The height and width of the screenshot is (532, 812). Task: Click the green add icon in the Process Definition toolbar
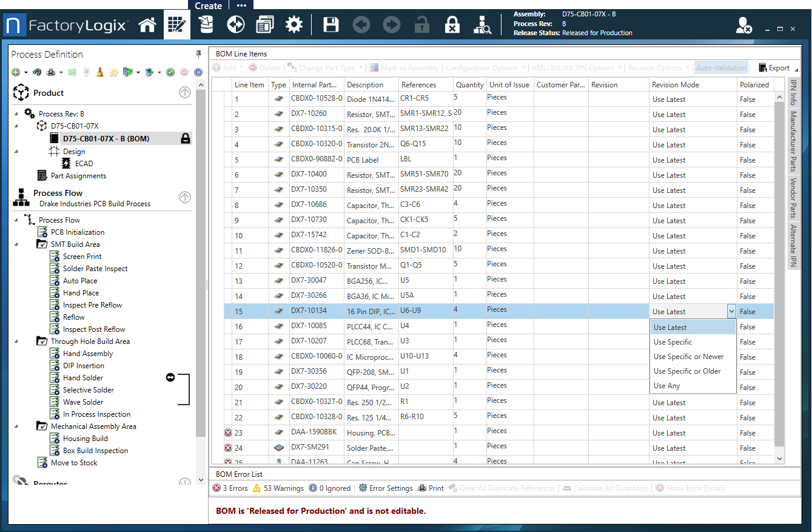point(15,72)
